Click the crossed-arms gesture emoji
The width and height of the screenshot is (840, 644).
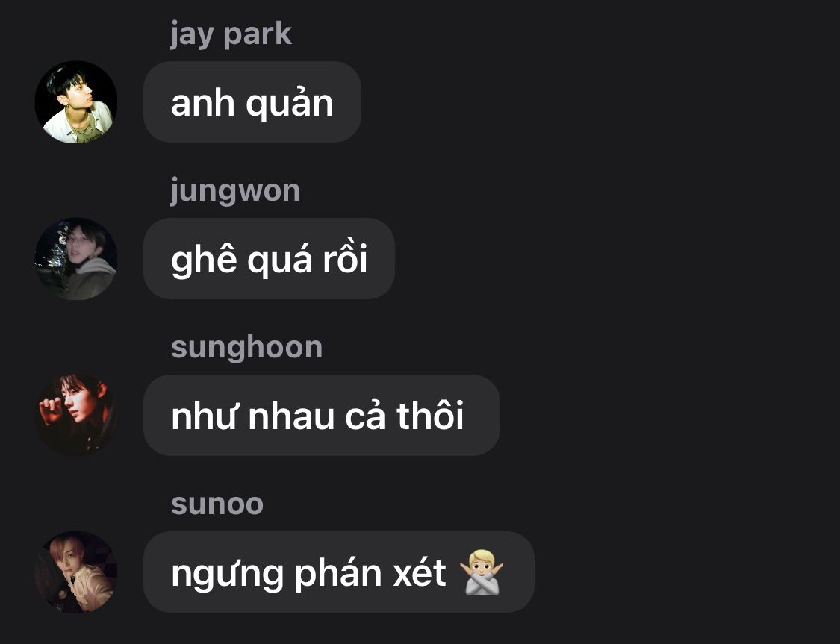482,572
